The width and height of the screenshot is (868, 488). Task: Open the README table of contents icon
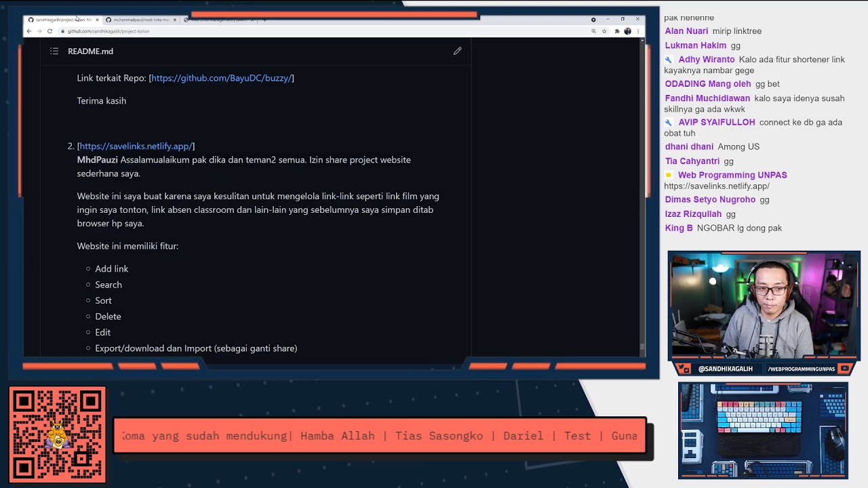(x=54, y=52)
